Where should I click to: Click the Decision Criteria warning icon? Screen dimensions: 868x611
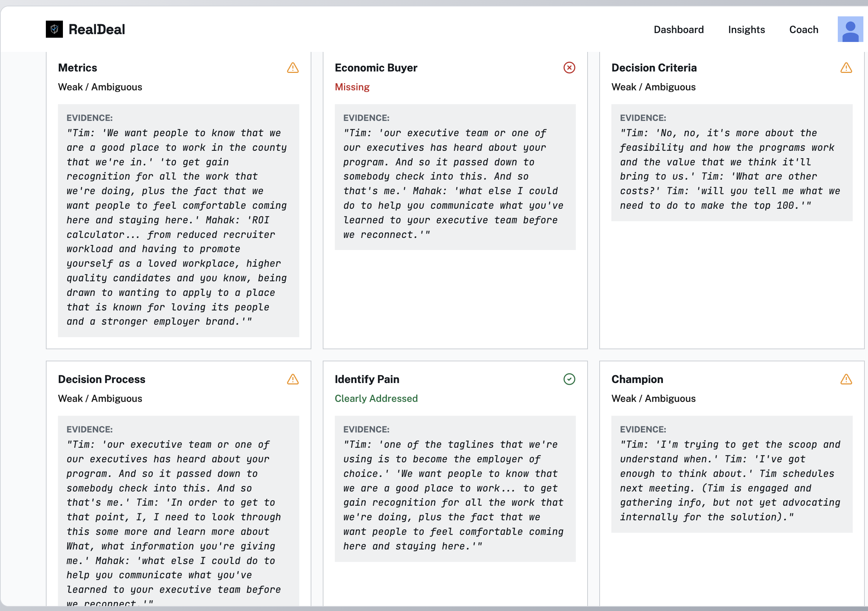pyautogui.click(x=846, y=68)
